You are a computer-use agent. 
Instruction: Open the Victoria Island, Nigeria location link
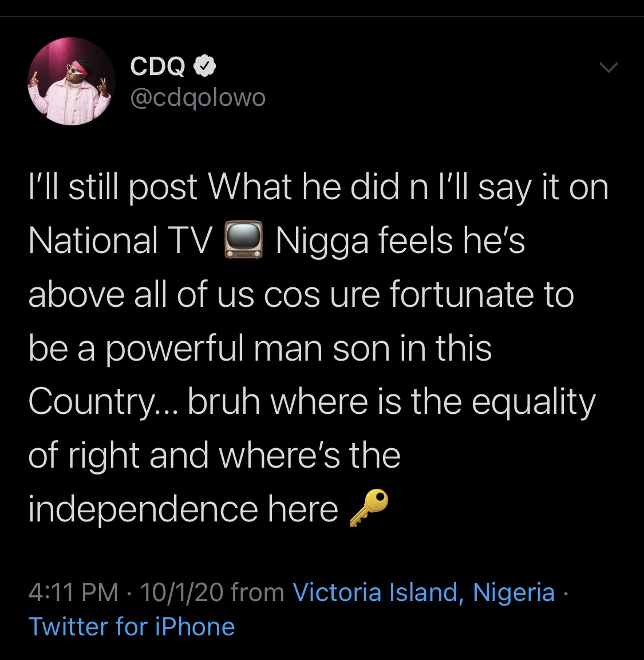[x=424, y=592]
